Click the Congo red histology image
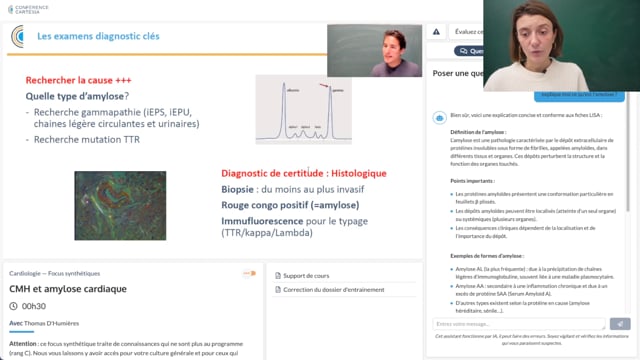Image resolution: width=640 pixels, height=360 pixels. [x=120, y=205]
